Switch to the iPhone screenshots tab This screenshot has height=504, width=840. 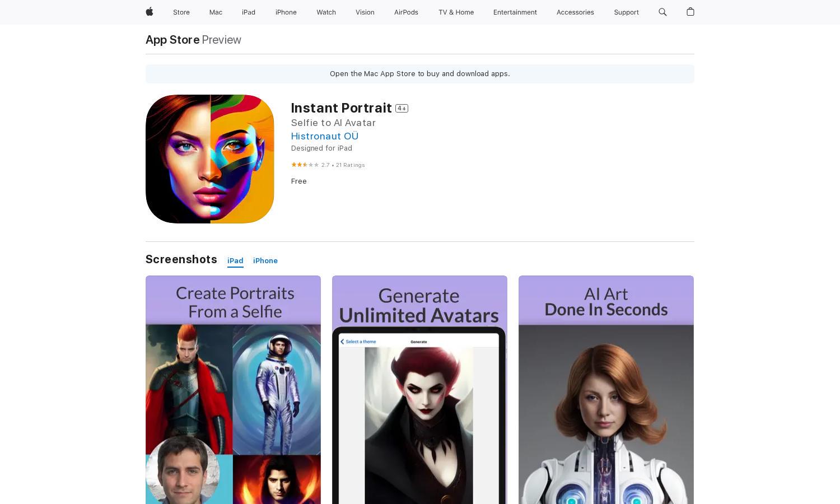(x=265, y=261)
